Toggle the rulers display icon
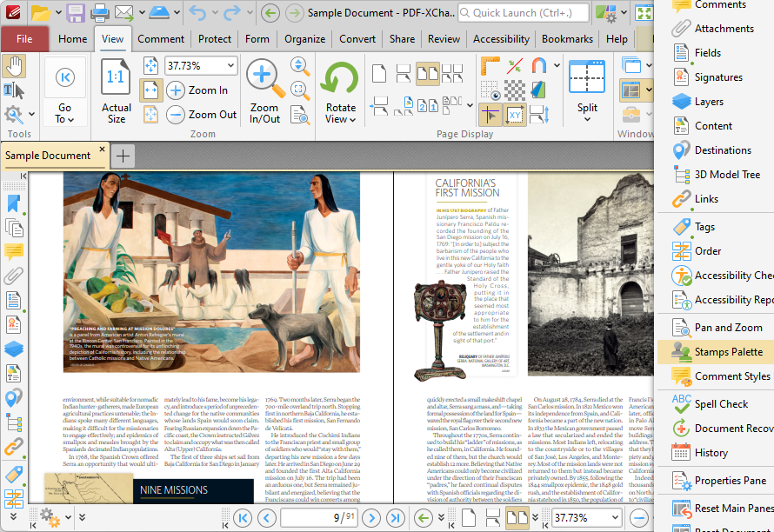The image size is (774, 532). (490, 66)
